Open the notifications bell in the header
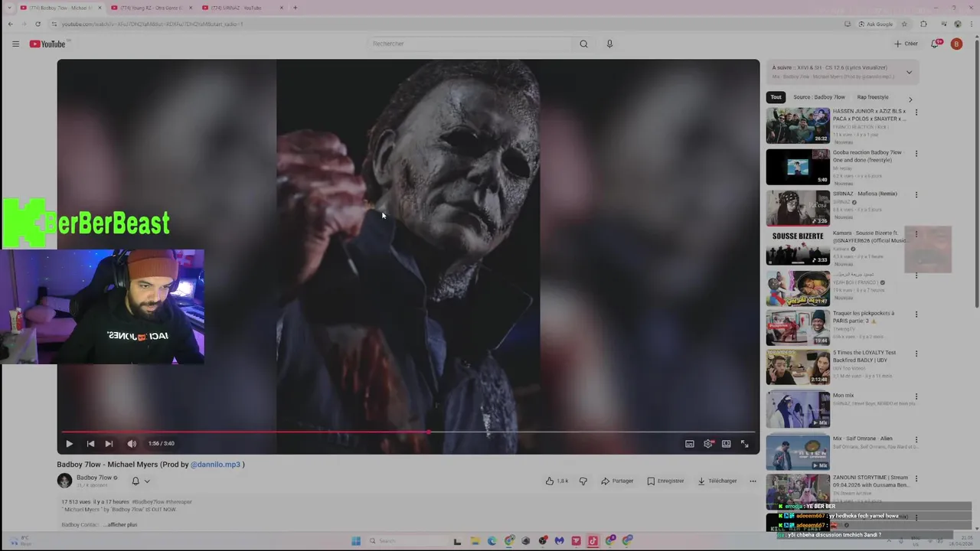Image resolution: width=980 pixels, height=551 pixels. click(935, 44)
